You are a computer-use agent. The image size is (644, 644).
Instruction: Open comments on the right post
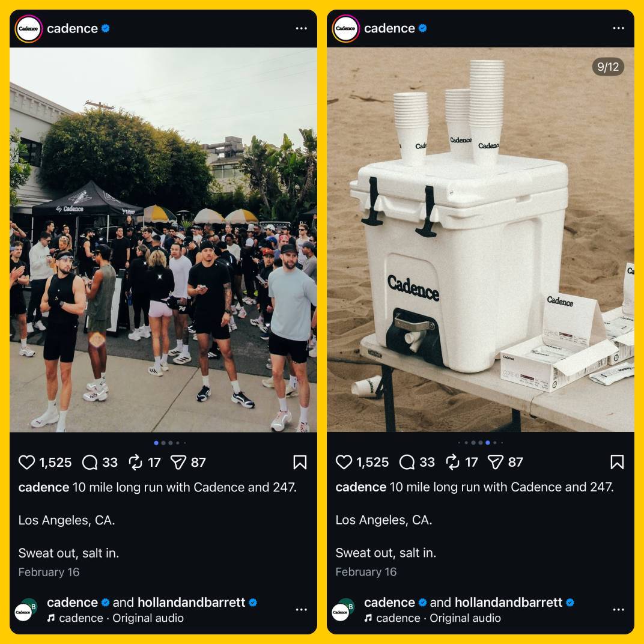pos(407,462)
